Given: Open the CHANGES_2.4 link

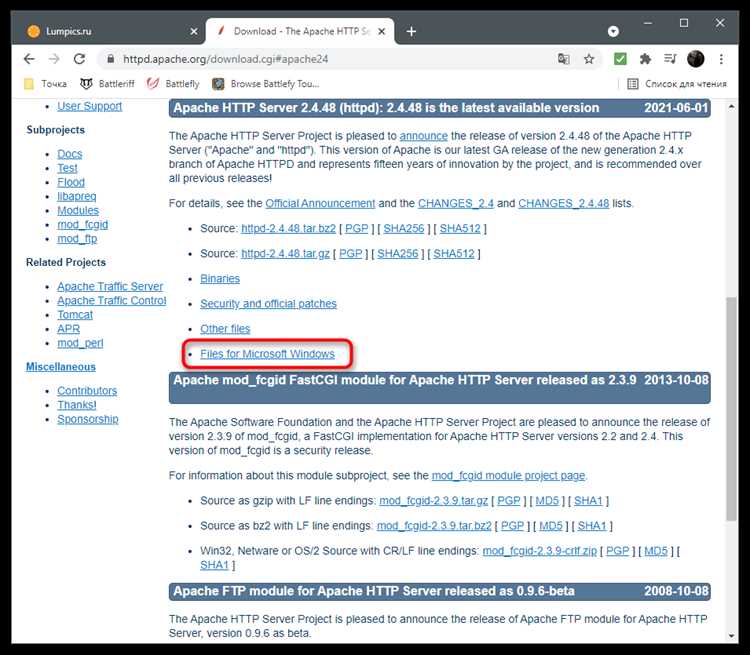Looking at the screenshot, I should pos(456,203).
